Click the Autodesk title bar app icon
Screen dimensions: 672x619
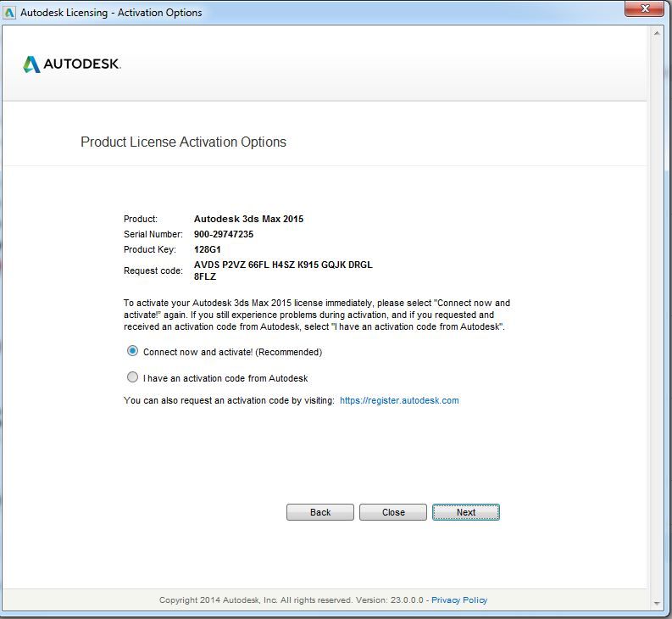pos(9,13)
